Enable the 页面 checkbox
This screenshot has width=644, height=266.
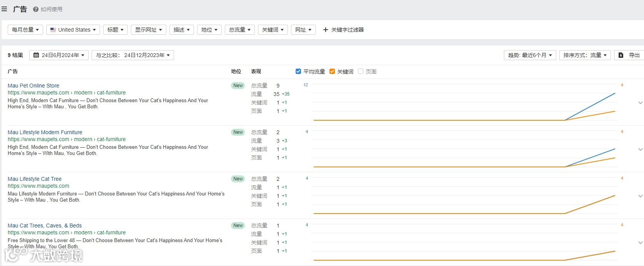coord(361,71)
